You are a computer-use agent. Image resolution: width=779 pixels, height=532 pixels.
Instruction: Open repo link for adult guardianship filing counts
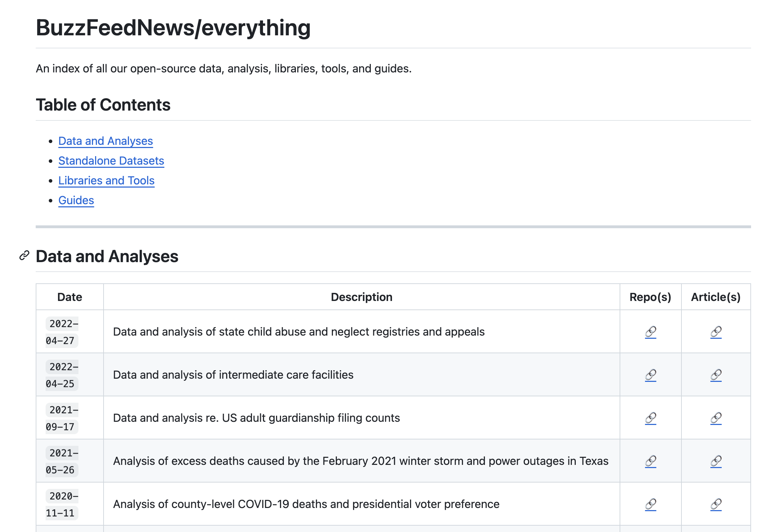(x=650, y=418)
